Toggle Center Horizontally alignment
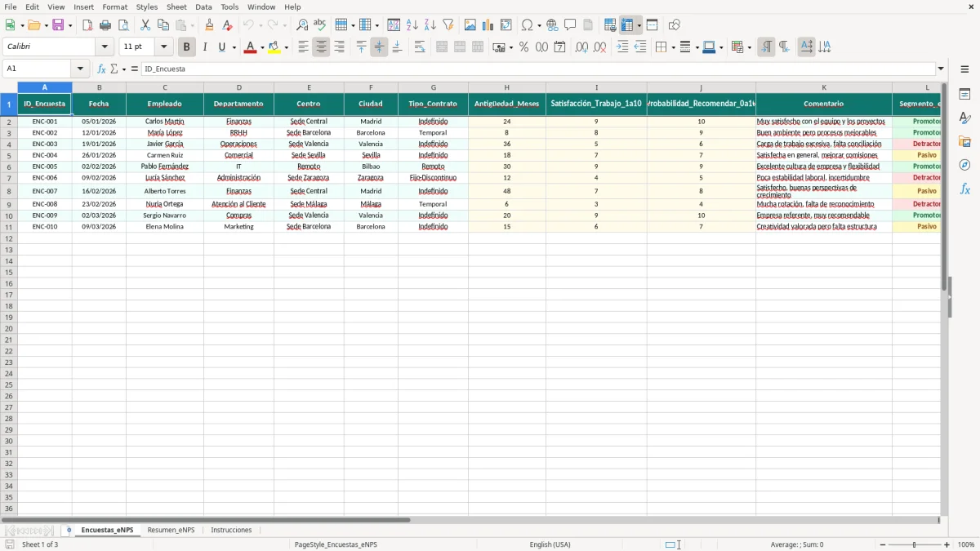Screen dimensions: 980x551 coord(322,47)
